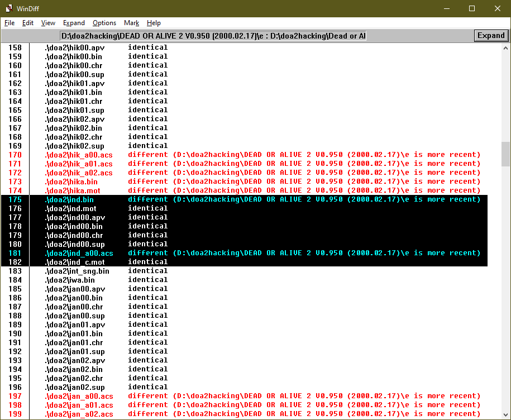Screen dimensions: 511x420
Task: Select different file .\doa2\hika.mot
Action: (244, 190)
